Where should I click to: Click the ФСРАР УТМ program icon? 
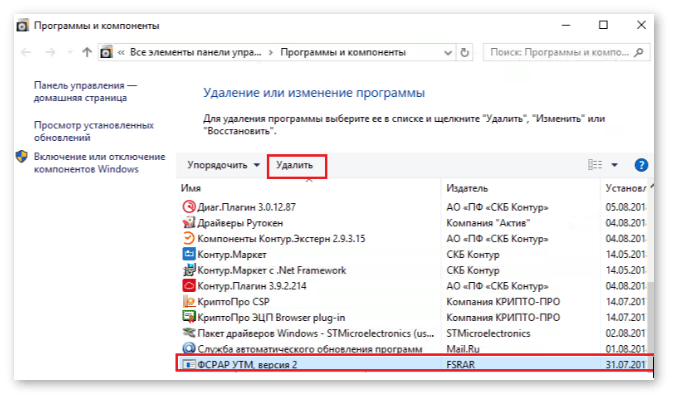click(x=189, y=364)
